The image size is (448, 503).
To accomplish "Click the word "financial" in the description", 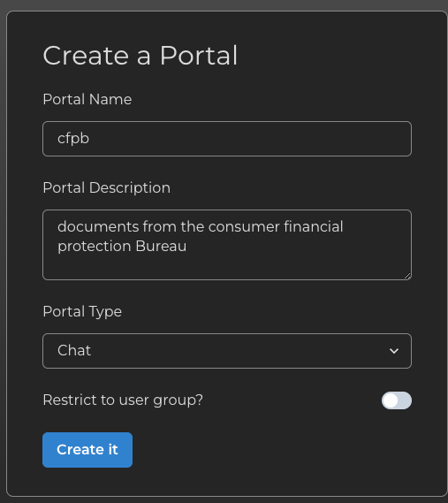I will click(314, 226).
